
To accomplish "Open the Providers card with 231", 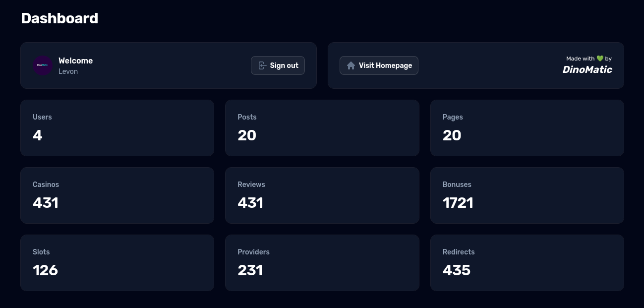I will point(322,263).
